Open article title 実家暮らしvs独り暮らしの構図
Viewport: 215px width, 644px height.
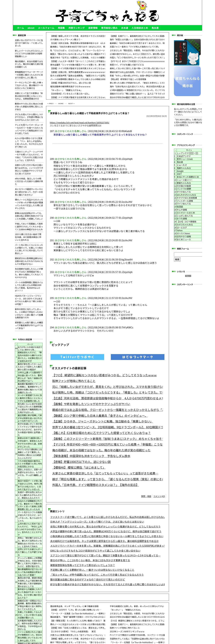pyautogui.click(x=90, y=113)
